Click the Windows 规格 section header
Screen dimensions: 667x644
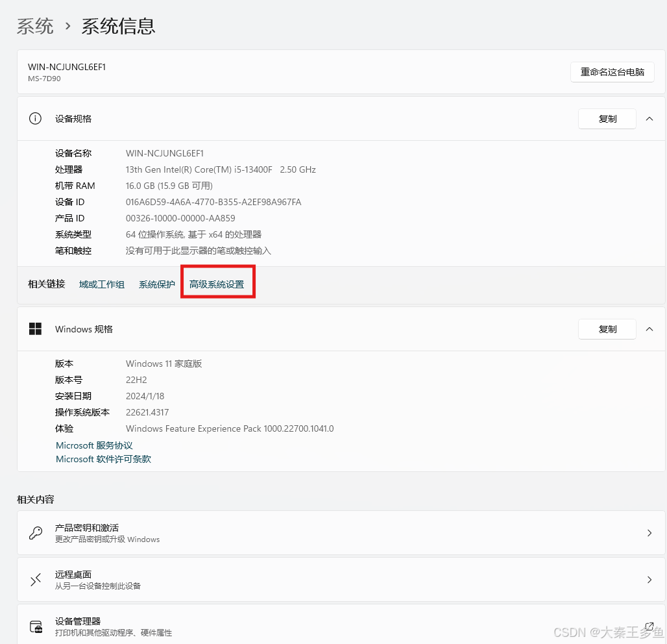point(341,329)
